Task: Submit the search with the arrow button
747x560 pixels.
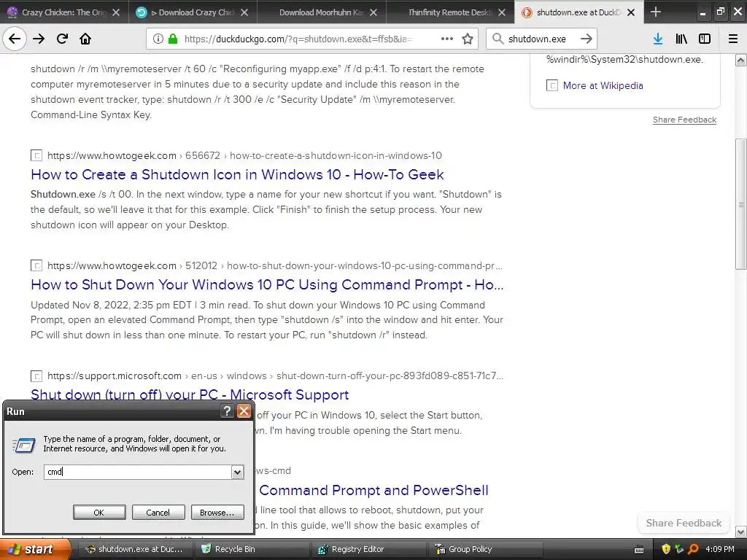Action: pos(587,39)
